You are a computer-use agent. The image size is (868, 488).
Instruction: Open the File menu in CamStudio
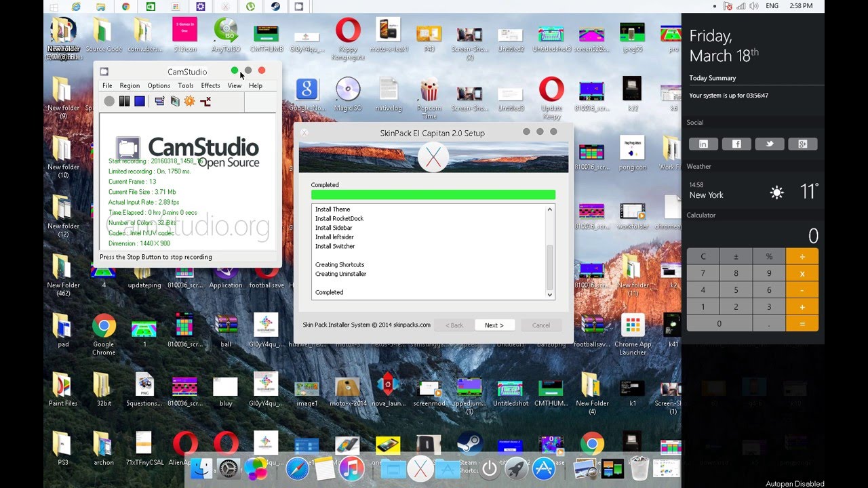point(107,85)
